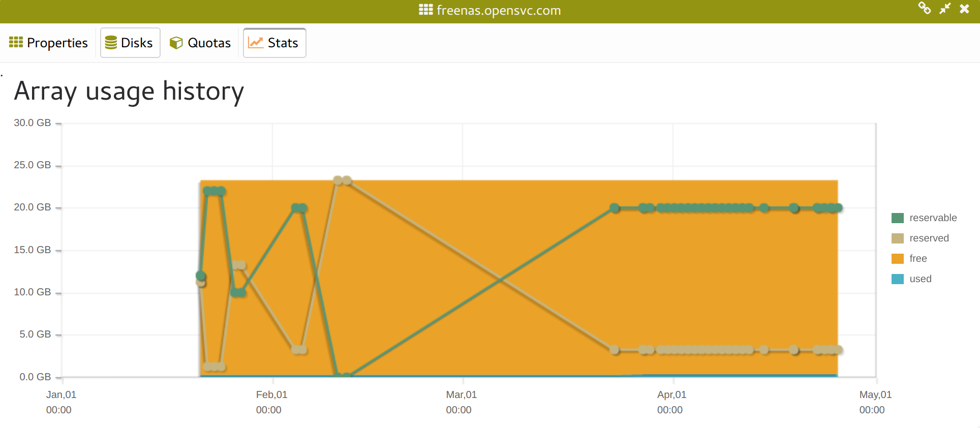
Task: Click the last reservable data point
Action: (x=838, y=208)
